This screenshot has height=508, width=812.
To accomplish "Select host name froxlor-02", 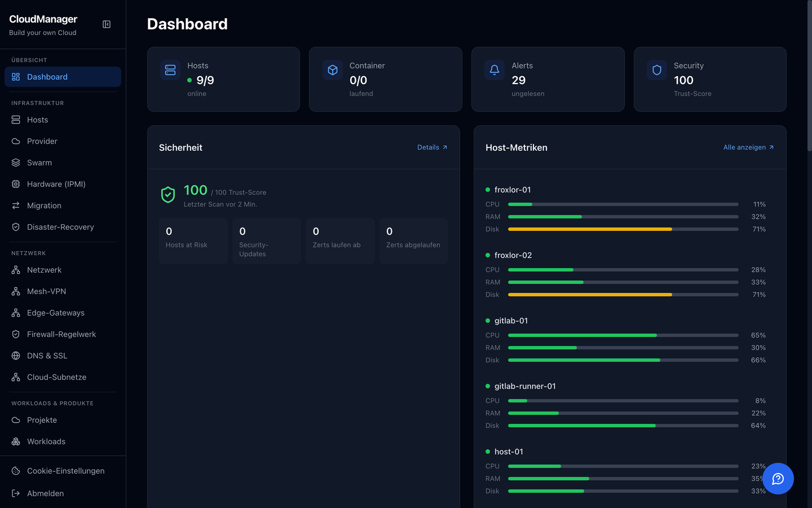I will [513, 255].
